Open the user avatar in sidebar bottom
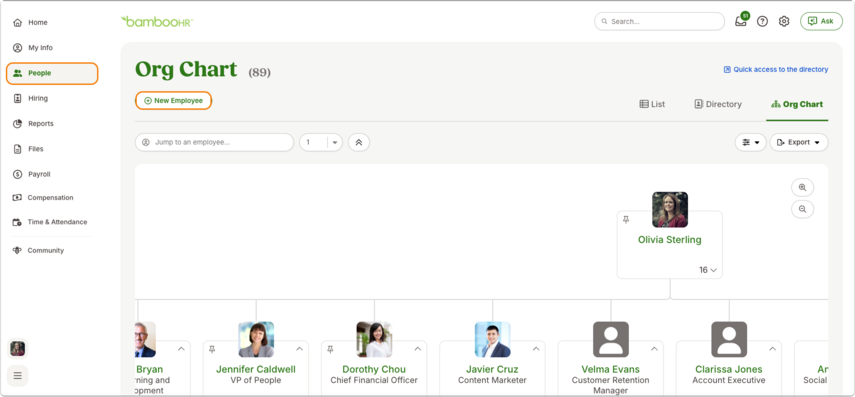The height and width of the screenshot is (397, 855). [17, 349]
